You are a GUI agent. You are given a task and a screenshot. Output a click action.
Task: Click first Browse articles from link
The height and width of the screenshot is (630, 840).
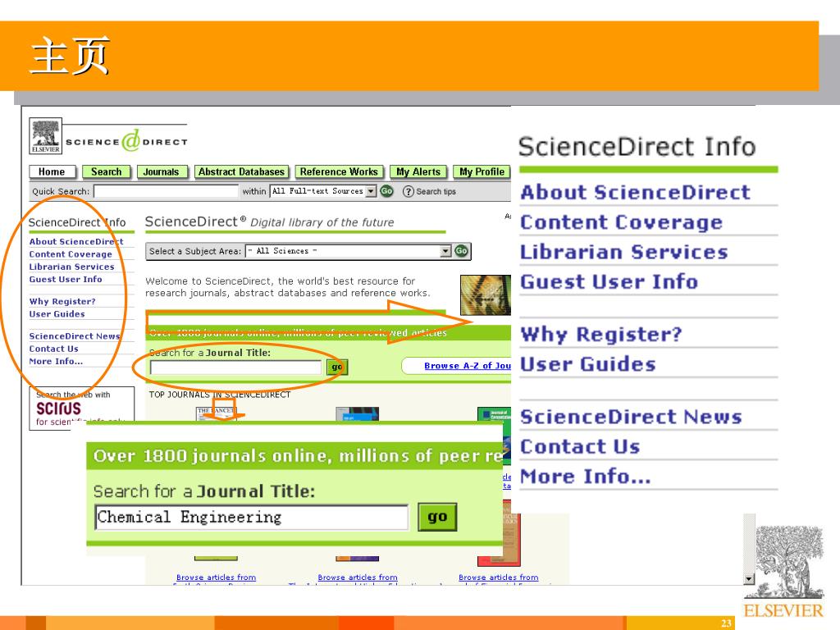click(x=216, y=577)
